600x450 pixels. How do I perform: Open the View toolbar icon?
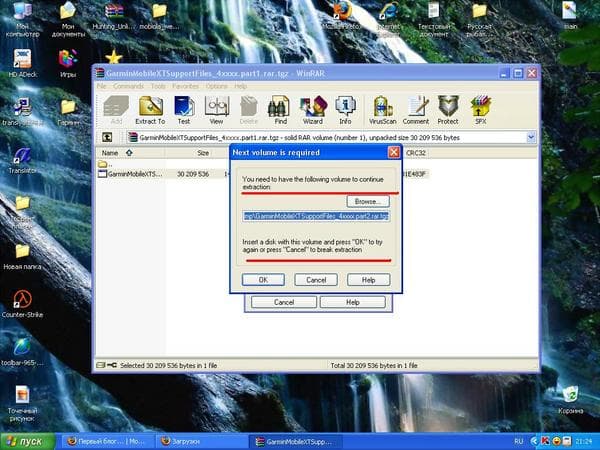[x=217, y=110]
